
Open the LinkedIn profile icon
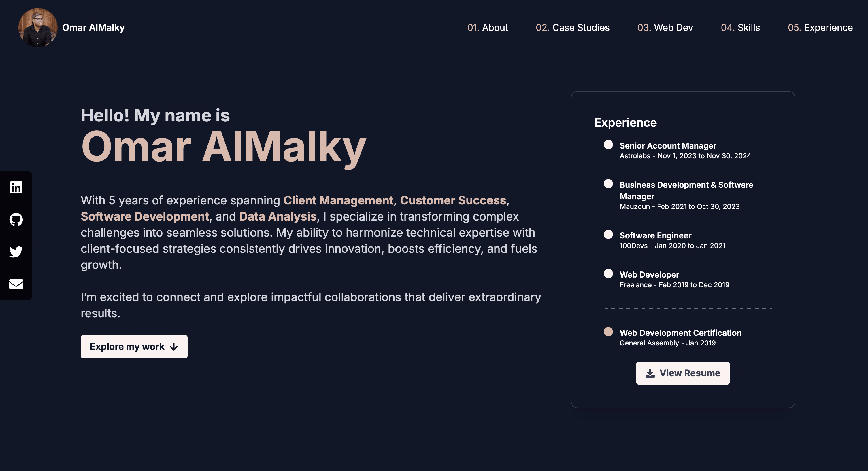(16, 187)
